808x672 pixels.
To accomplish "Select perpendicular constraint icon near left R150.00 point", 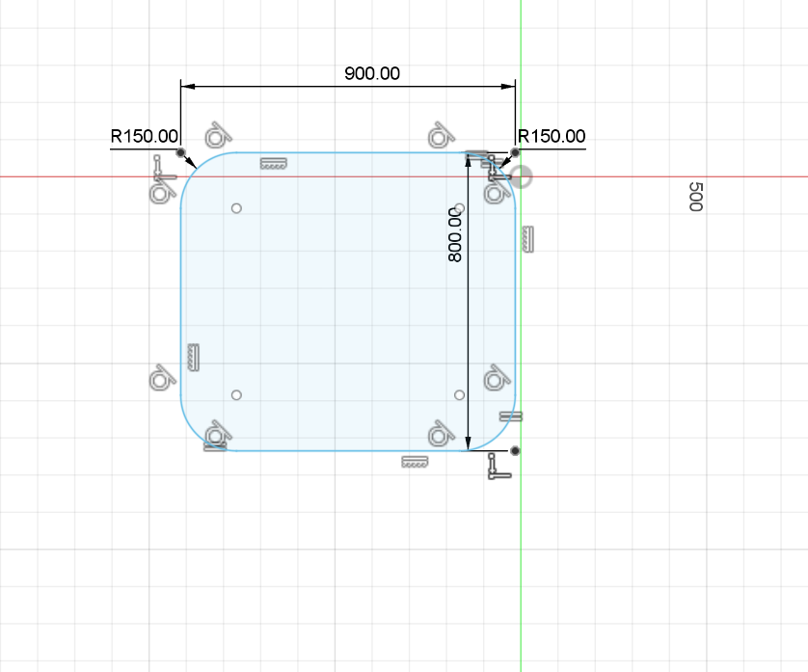I will coord(165,168).
